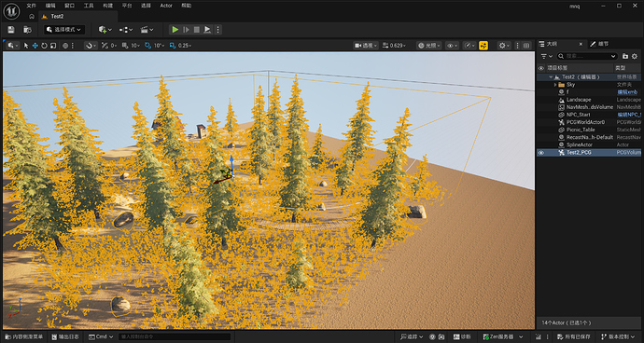
Task: Toggle visibility eye for Test2_PCG
Action: coord(541,153)
